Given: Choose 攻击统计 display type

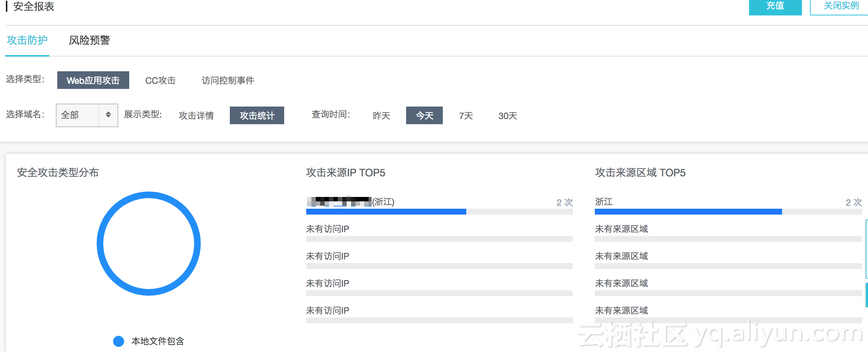Looking at the screenshot, I should [257, 115].
